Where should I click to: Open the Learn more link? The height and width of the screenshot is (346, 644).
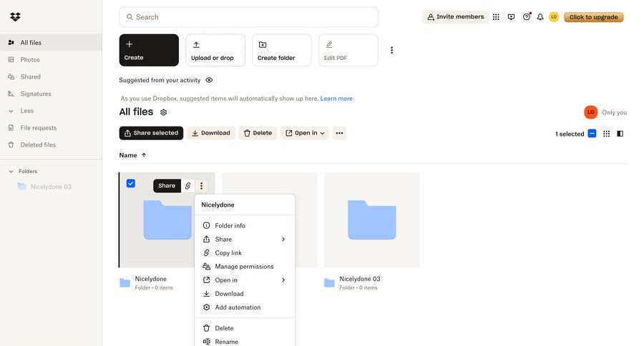pyautogui.click(x=336, y=99)
